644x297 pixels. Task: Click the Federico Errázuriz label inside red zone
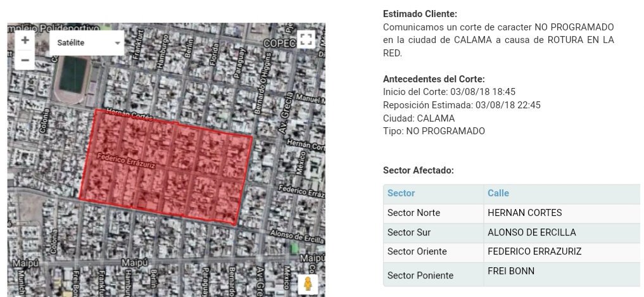[x=126, y=160]
